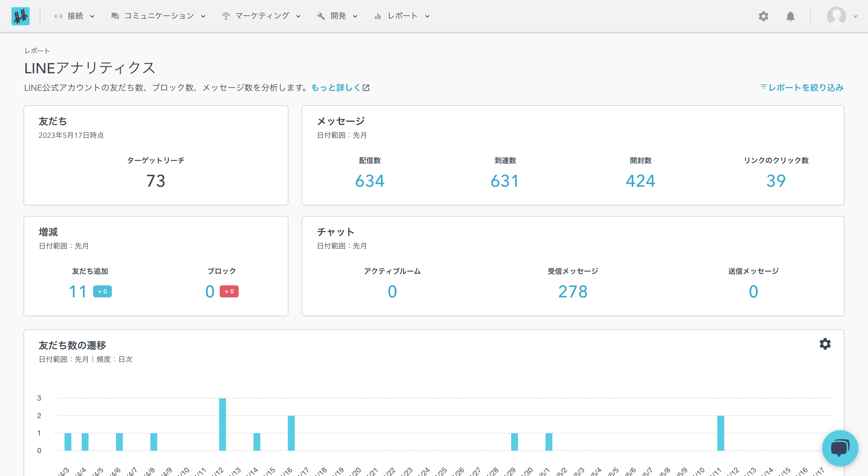Click the 日付範囲：先月｜頻度：日次 text
This screenshot has width=868, height=476.
86,359
